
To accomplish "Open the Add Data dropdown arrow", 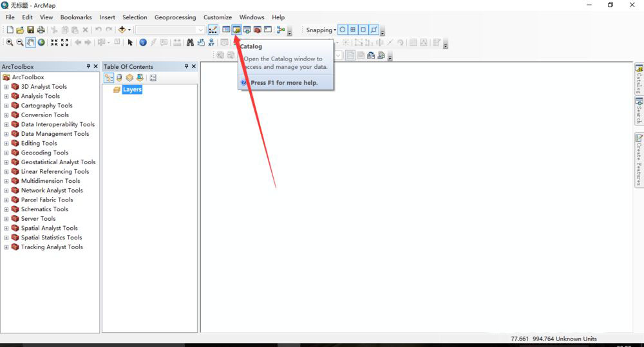I will pyautogui.click(x=129, y=30).
